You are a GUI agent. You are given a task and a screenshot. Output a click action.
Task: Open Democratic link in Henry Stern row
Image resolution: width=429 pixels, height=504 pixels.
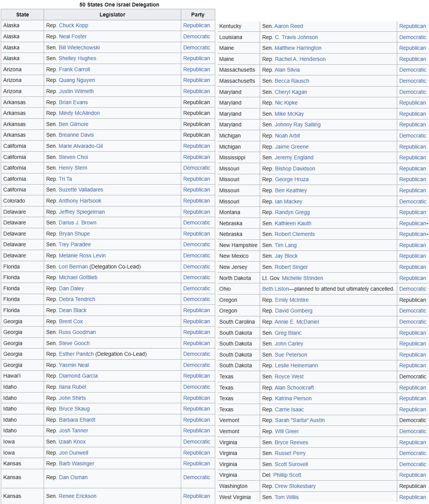click(197, 168)
